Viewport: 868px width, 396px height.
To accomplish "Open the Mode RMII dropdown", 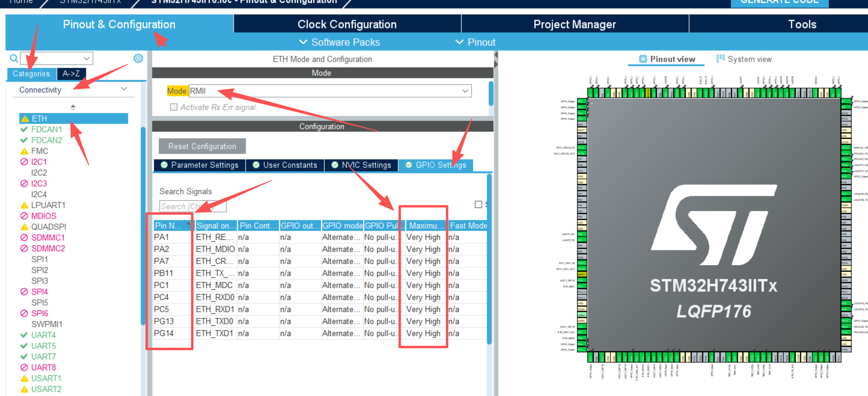I will coord(465,91).
